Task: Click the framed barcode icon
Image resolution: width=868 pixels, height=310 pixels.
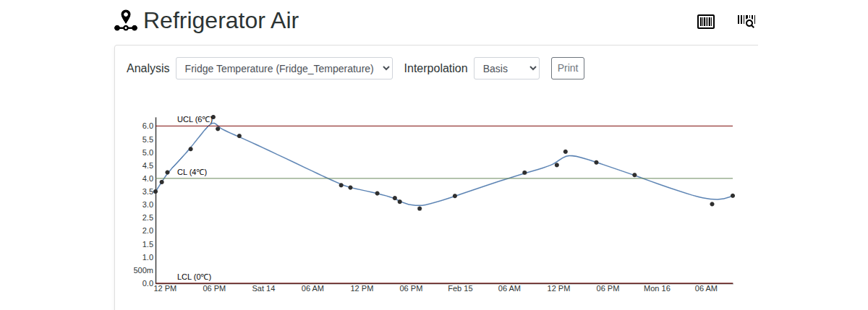Action: 705,22
